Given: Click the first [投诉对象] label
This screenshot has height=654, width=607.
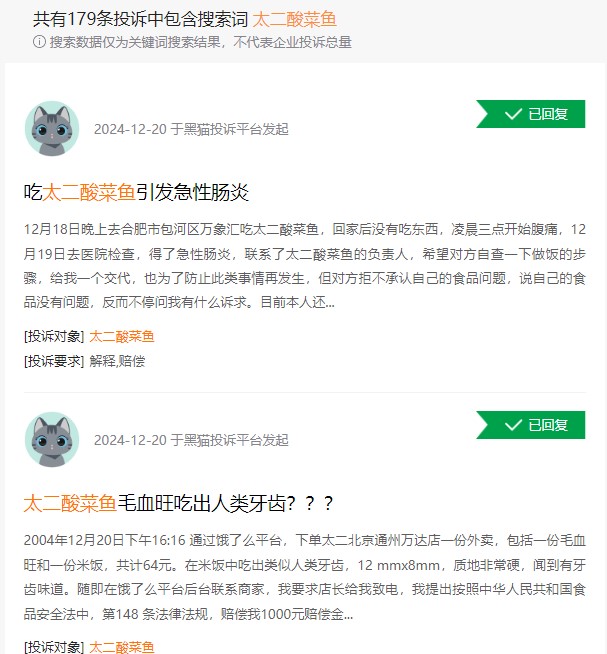Looking at the screenshot, I should 54,337.
